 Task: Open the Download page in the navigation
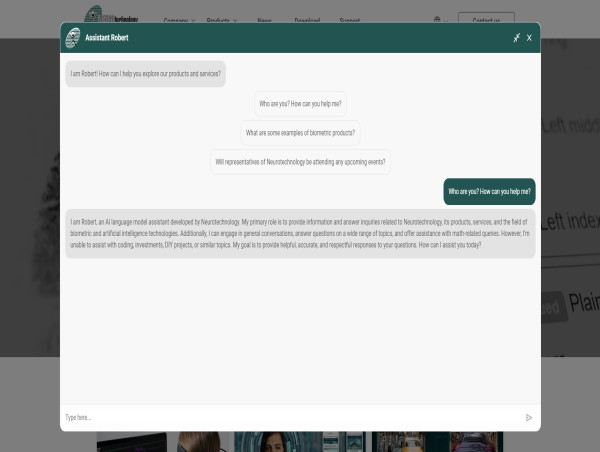pos(307,20)
